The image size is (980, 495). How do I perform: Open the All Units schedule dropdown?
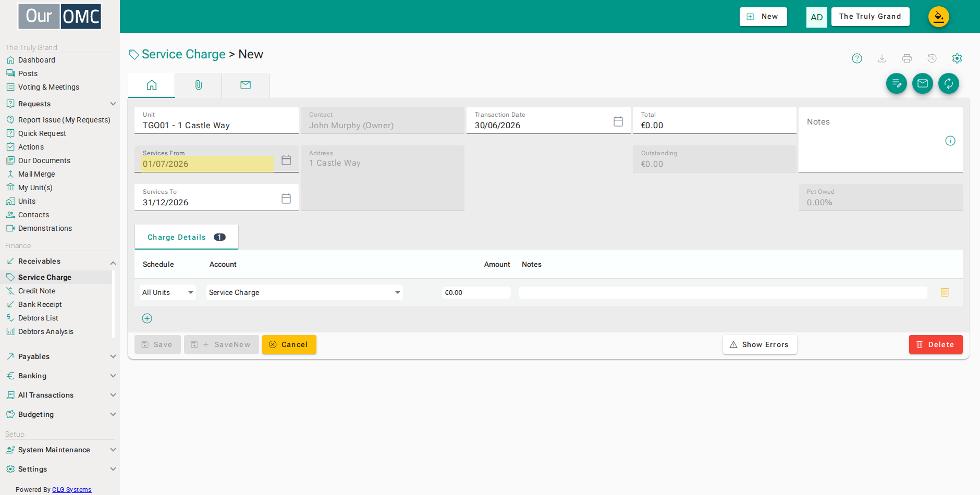[167, 292]
